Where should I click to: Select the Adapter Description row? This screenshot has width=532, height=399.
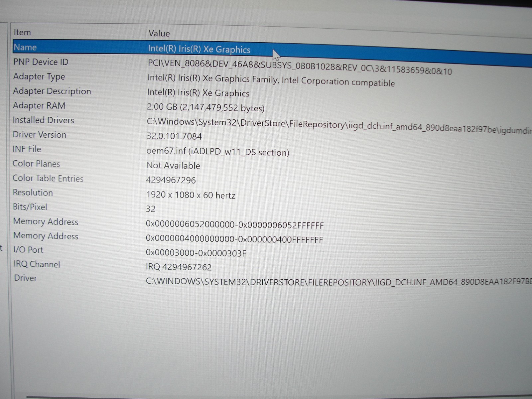click(x=52, y=91)
